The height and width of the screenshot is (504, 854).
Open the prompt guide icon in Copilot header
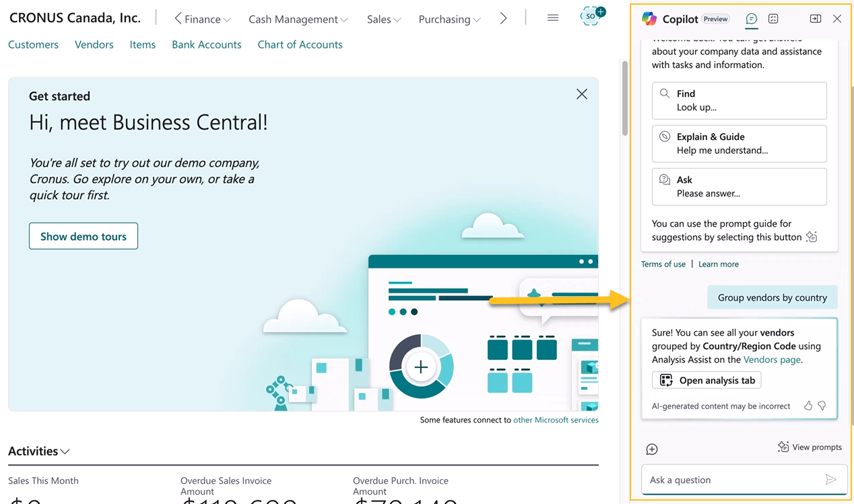773,19
